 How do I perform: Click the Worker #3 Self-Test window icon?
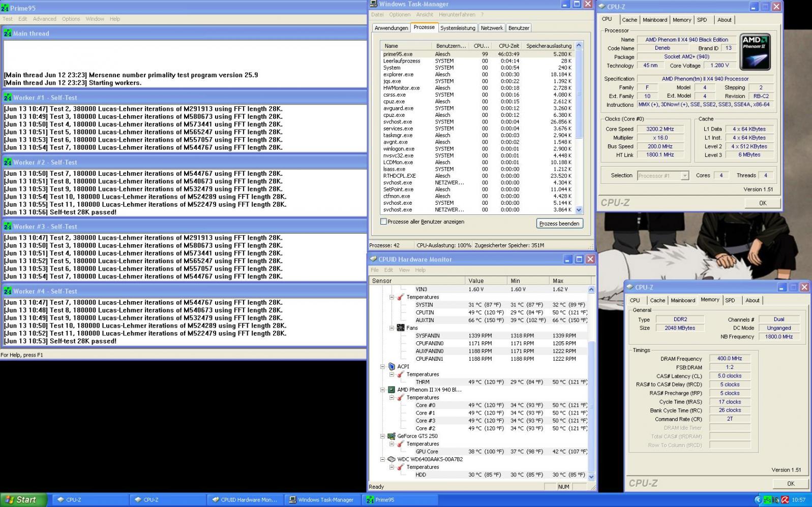(x=8, y=226)
